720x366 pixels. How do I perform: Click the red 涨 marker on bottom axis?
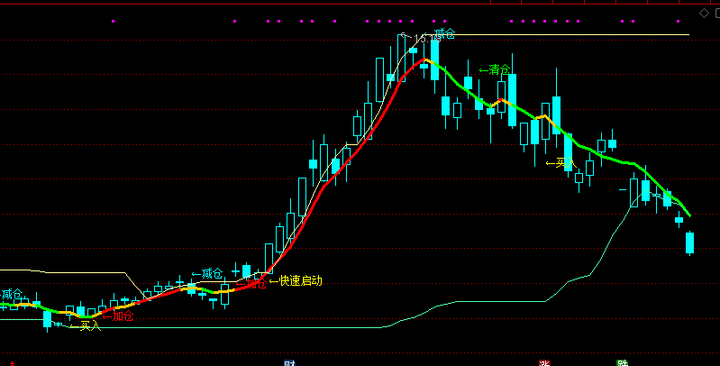pos(545,363)
